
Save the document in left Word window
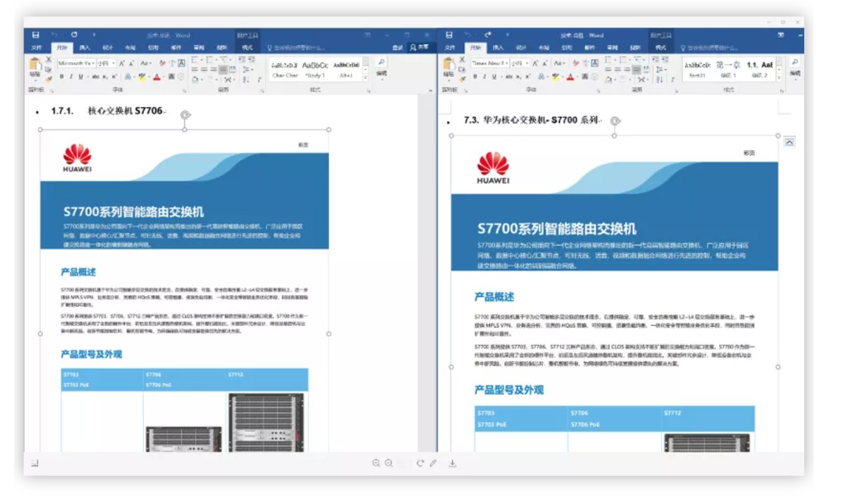(36, 35)
